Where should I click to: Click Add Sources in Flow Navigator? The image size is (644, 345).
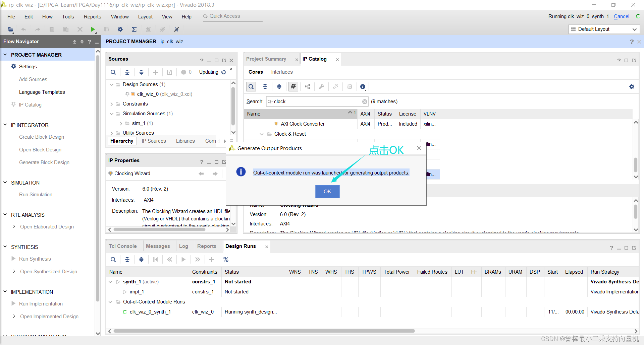pyautogui.click(x=33, y=79)
